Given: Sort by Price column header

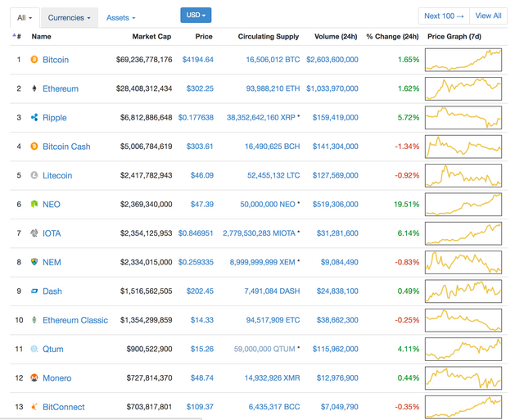Looking at the screenshot, I should coord(204,36).
